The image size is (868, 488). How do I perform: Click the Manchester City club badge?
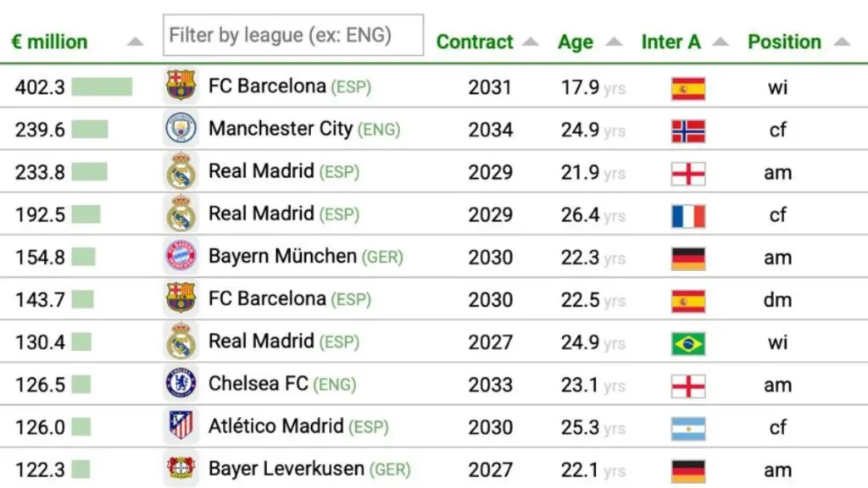point(181,129)
